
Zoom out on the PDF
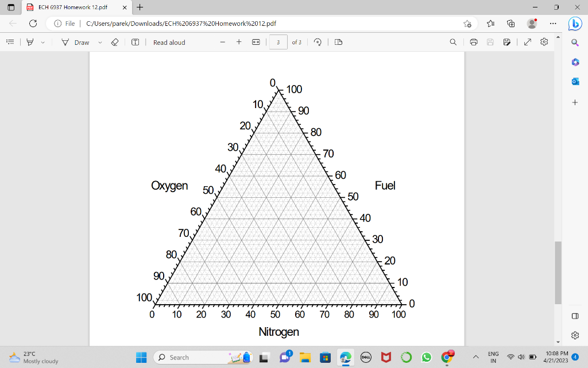223,41
